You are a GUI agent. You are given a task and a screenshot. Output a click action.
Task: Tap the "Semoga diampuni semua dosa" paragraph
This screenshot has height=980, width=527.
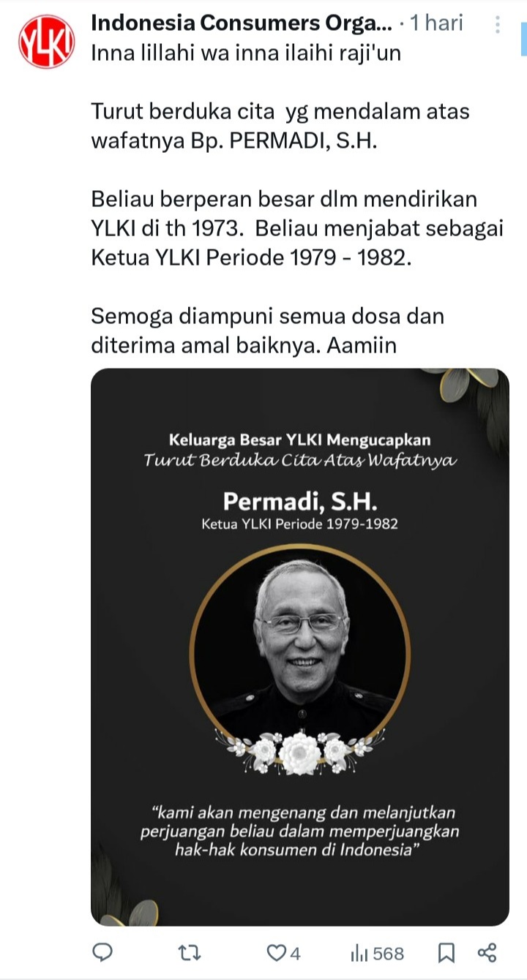click(268, 331)
